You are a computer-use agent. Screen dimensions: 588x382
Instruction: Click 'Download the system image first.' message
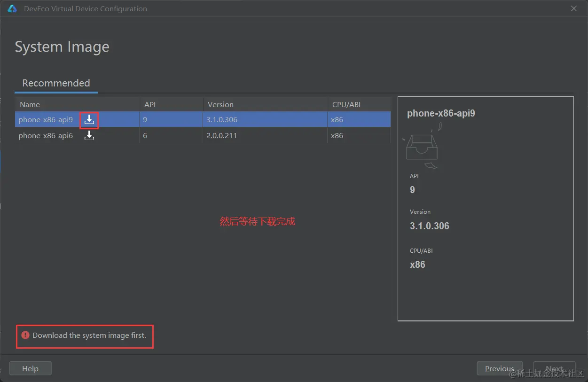pyautogui.click(x=89, y=335)
